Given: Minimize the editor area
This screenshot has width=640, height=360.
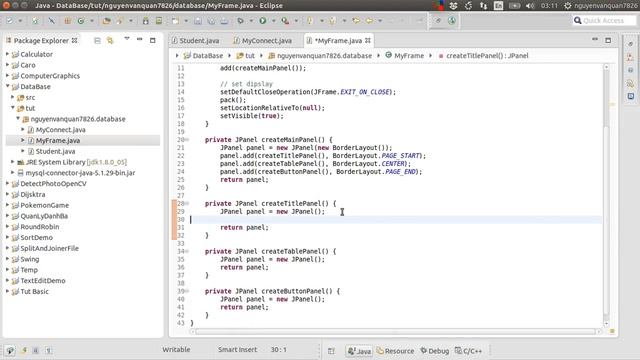Looking at the screenshot, I should click(595, 39).
